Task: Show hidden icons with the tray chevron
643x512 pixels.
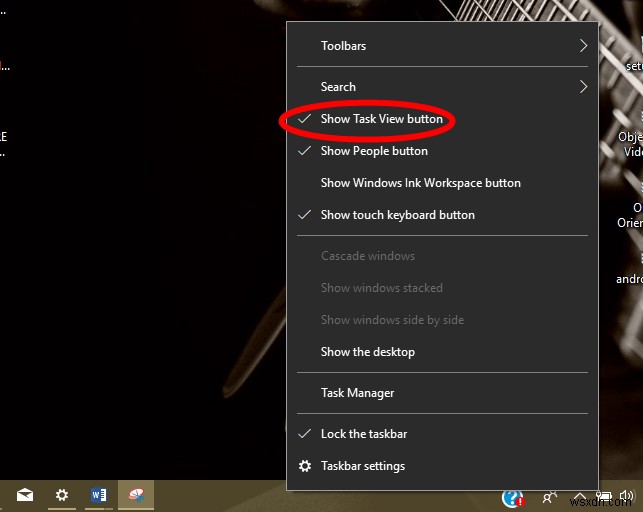Action: [579, 497]
